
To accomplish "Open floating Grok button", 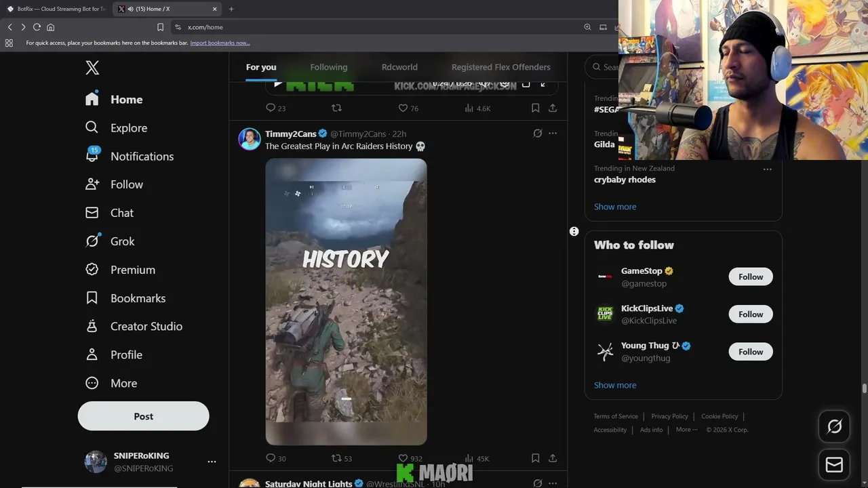I will click(835, 426).
